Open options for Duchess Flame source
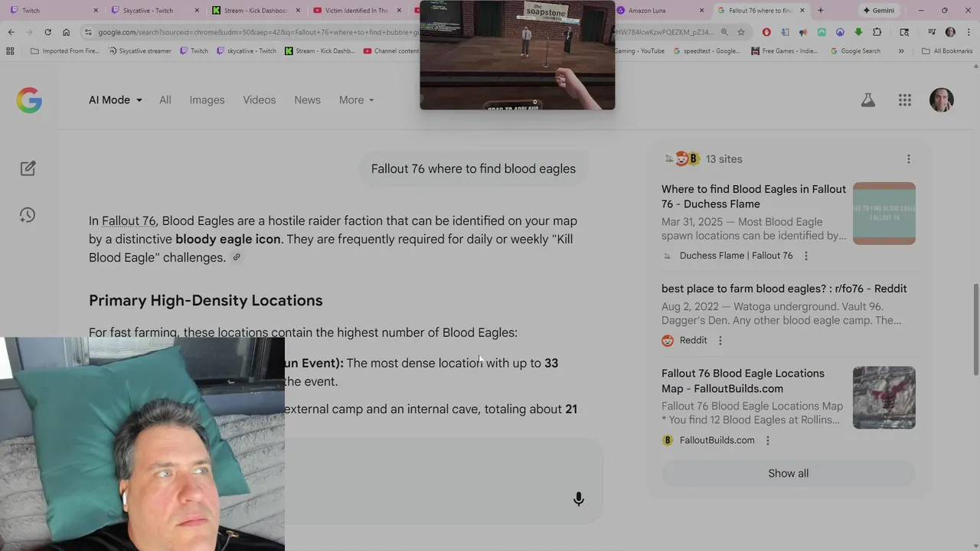Viewport: 980px width, 551px height. [x=805, y=256]
